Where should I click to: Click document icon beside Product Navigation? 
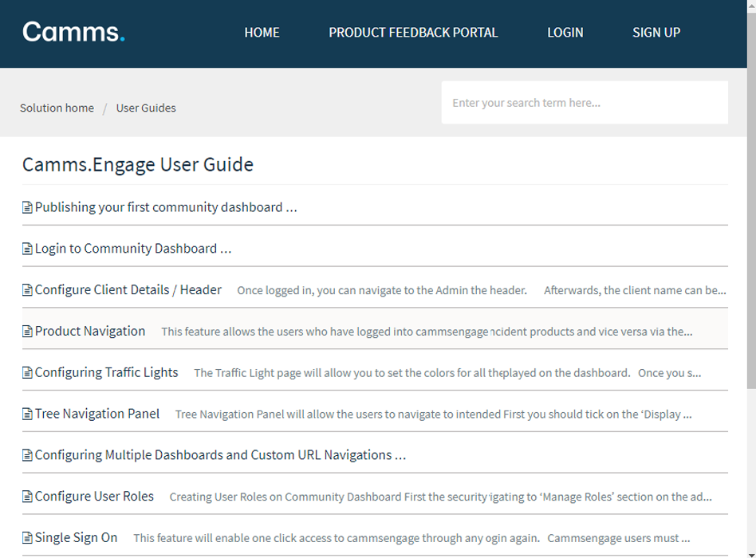[27, 332]
